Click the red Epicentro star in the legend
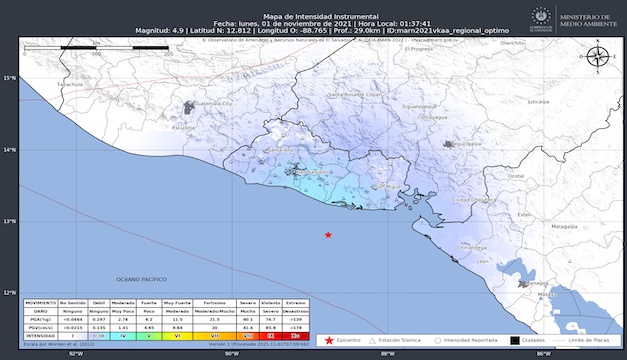The height and width of the screenshot is (360, 627). (329, 340)
